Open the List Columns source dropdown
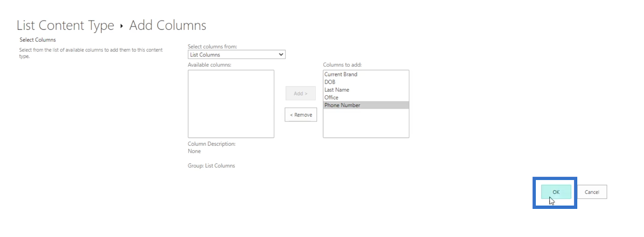Viewport: 644px width, 237px height. coord(237,54)
